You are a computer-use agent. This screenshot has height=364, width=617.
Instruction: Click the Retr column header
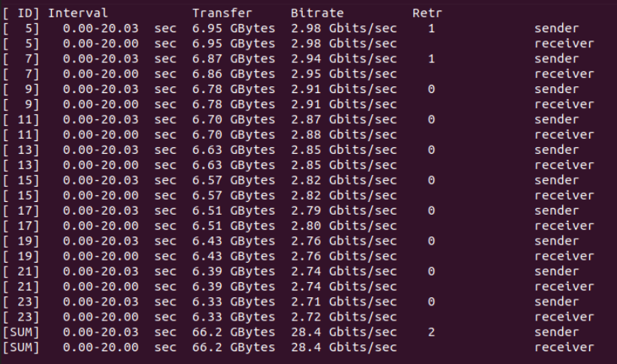pyautogui.click(x=428, y=13)
